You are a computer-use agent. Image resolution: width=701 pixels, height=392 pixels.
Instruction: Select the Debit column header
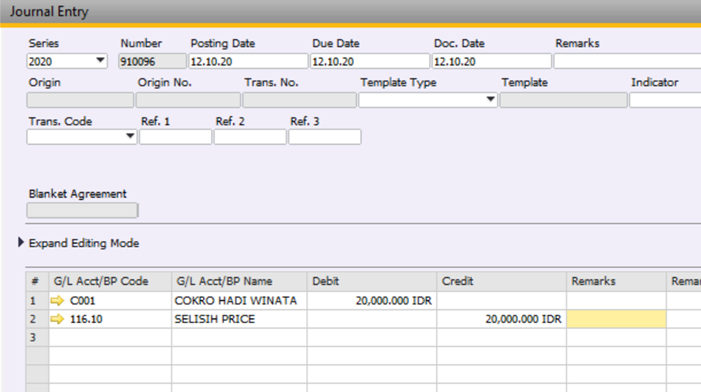tap(372, 281)
